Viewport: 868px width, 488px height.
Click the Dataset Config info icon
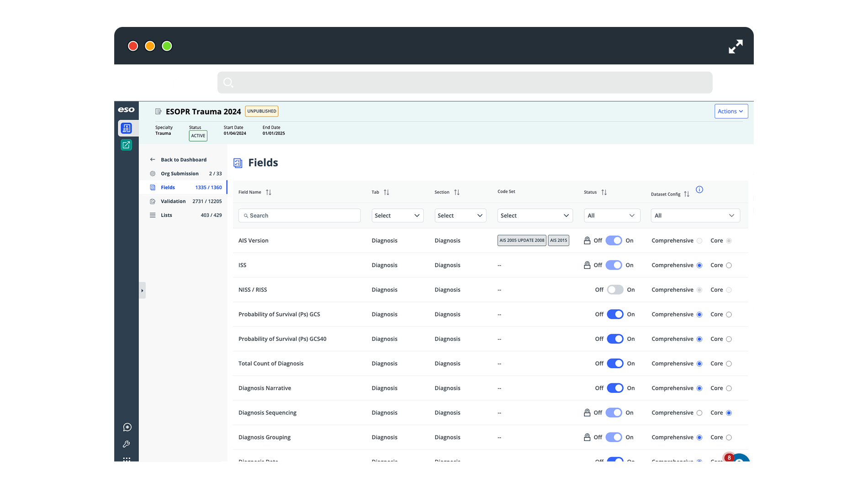click(x=699, y=190)
